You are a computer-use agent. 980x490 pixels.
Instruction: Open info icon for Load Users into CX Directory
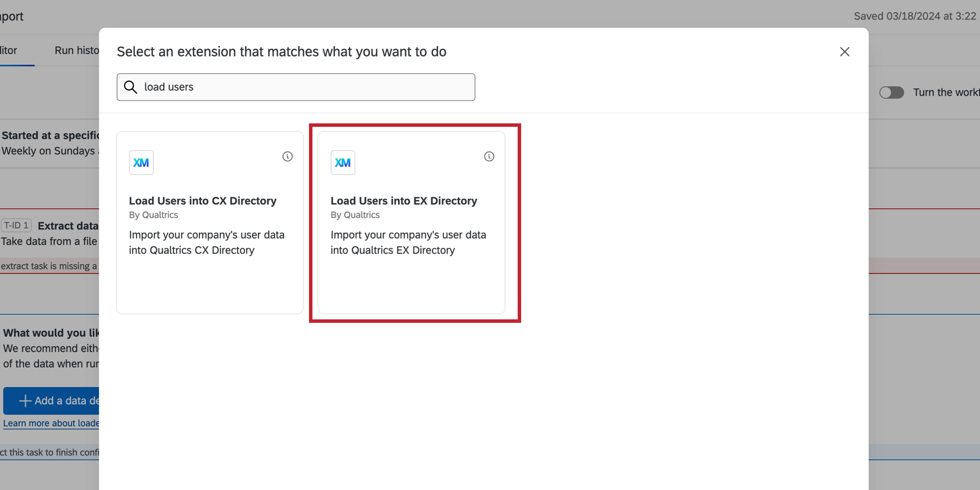[288, 156]
